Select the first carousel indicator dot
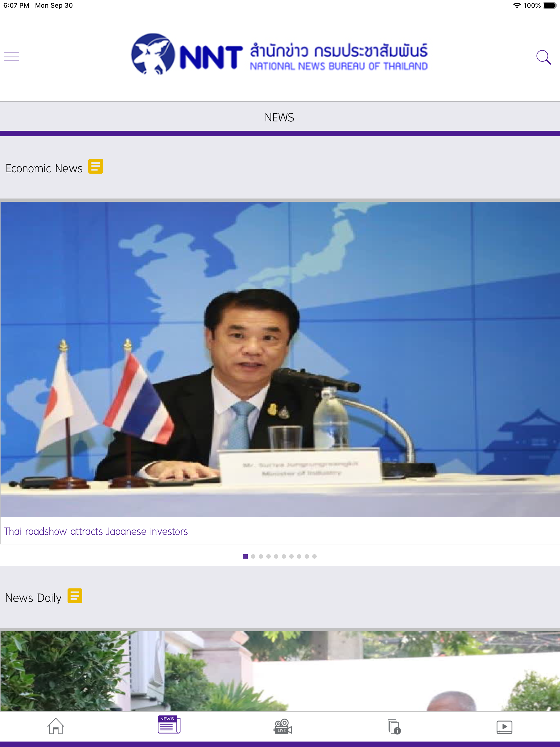The image size is (560, 747). (245, 556)
